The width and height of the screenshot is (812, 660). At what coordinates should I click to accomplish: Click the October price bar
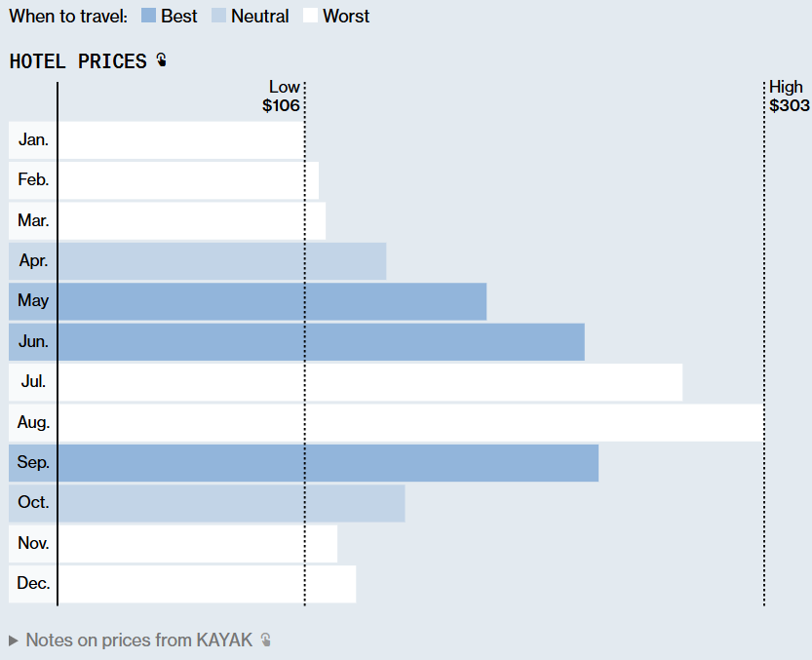point(232,503)
